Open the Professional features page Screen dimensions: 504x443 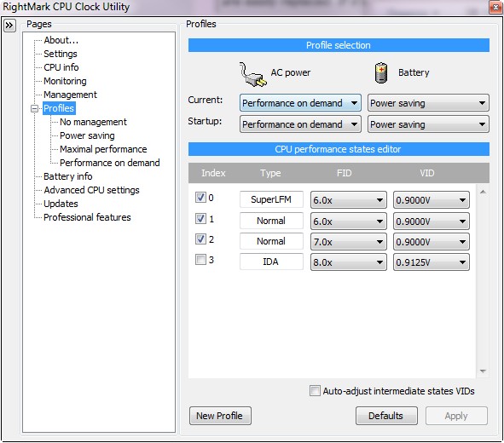[x=87, y=217]
